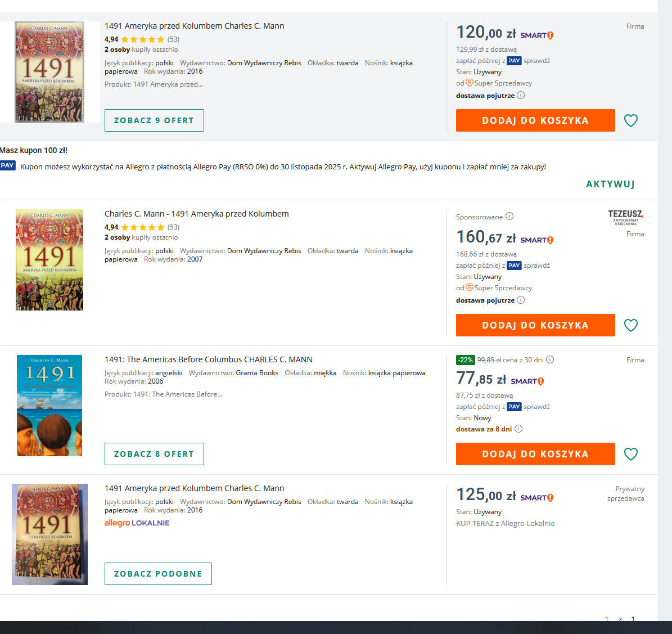Viewport: 672px width, 634px height.
Task: Open info icon beside 'cena z 30 dni'
Action: pyautogui.click(x=550, y=360)
